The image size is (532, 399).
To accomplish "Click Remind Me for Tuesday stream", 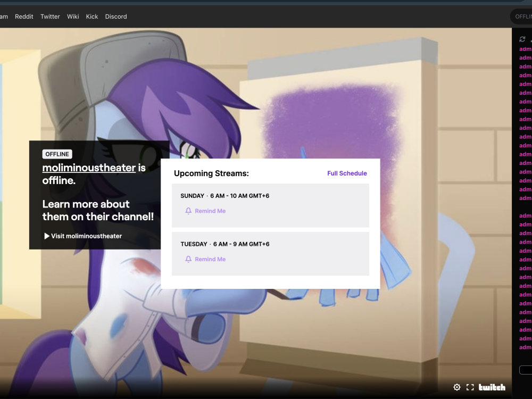I will click(x=205, y=259).
